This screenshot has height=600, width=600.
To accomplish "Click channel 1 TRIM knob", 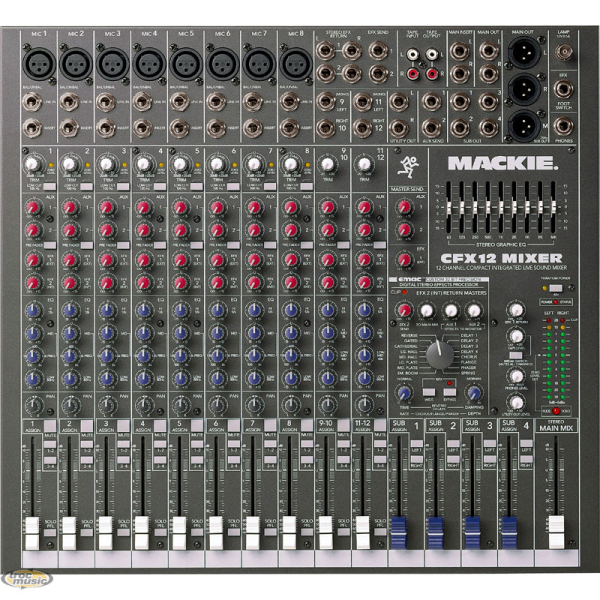I will [32, 165].
